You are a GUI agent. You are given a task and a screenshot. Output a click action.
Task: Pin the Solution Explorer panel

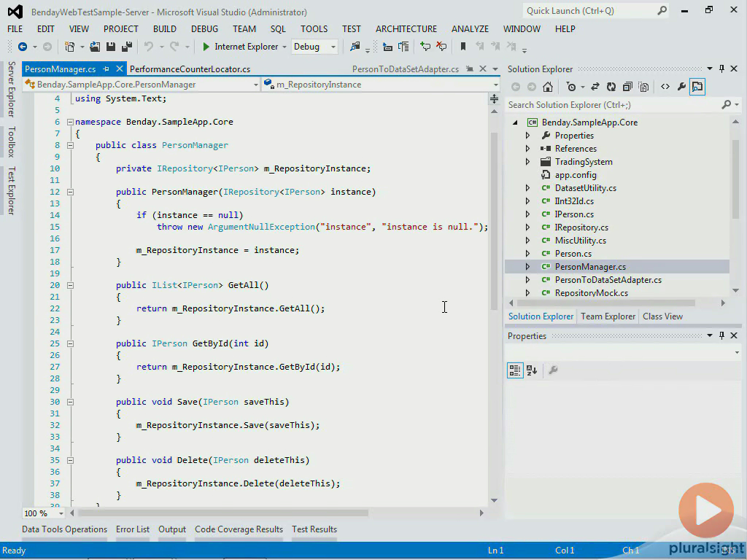[x=721, y=69]
